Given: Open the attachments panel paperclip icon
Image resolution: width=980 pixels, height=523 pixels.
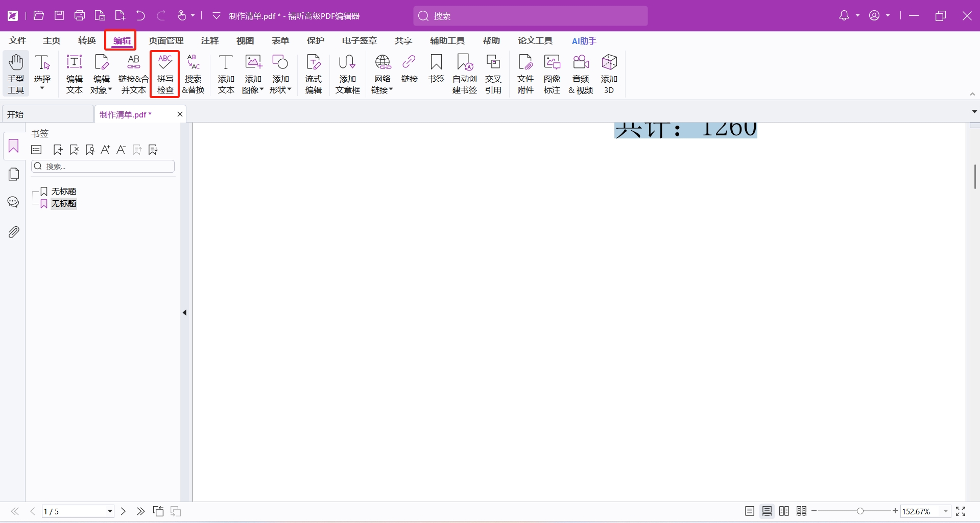Looking at the screenshot, I should [x=14, y=232].
